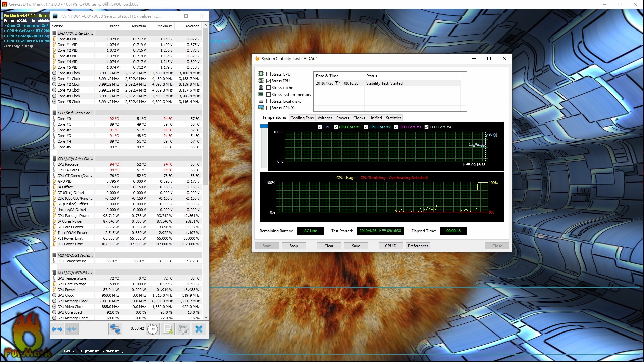Switch to the Powers tab

(x=342, y=118)
